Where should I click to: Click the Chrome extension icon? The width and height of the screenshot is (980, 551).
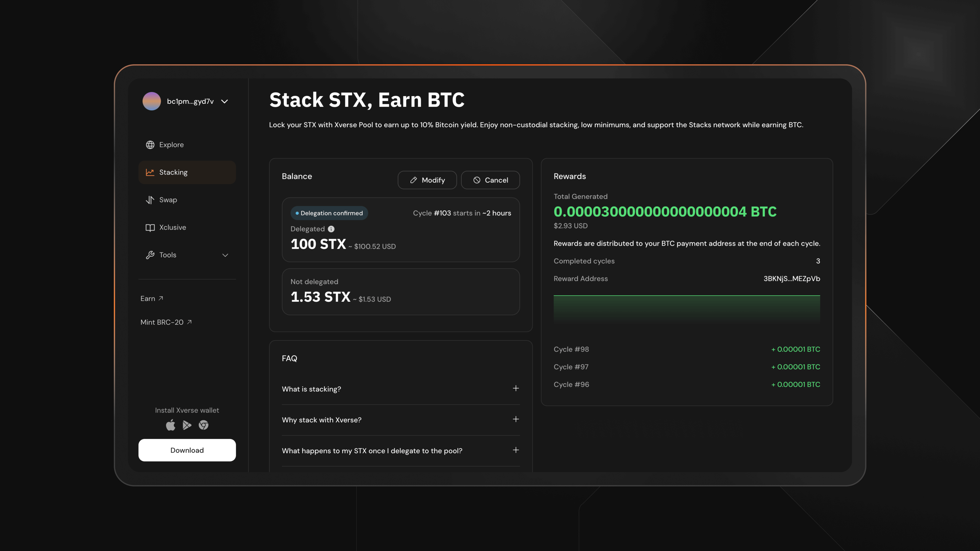pos(204,425)
